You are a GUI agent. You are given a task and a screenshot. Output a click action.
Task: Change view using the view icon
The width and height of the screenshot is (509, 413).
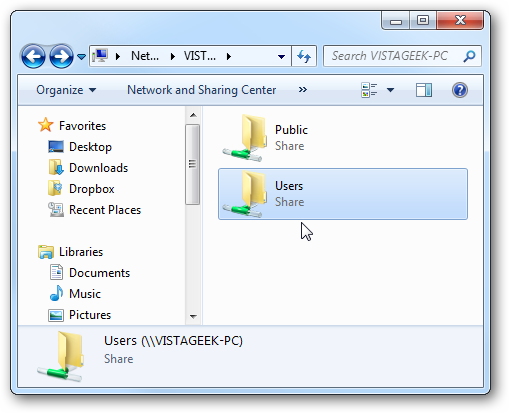pyautogui.click(x=369, y=90)
